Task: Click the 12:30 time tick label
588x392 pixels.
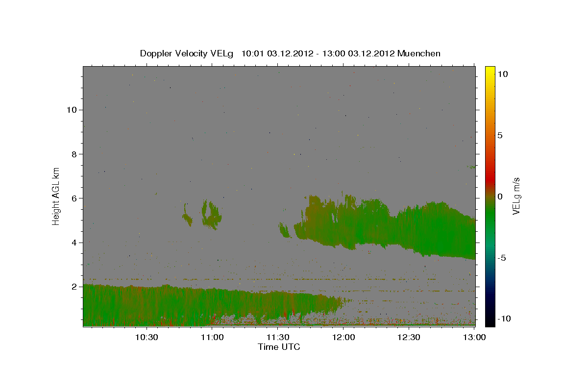Action: (x=409, y=337)
